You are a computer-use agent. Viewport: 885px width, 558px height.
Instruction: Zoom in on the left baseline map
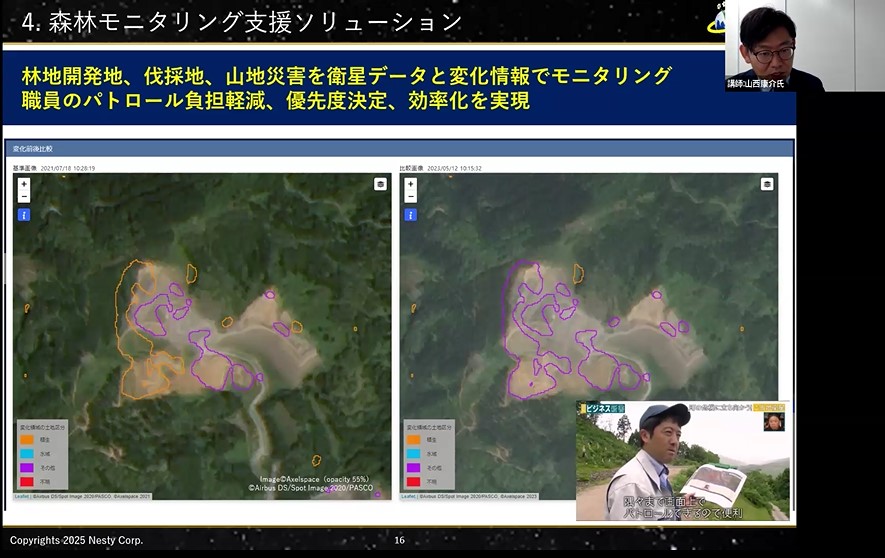pyautogui.click(x=24, y=184)
